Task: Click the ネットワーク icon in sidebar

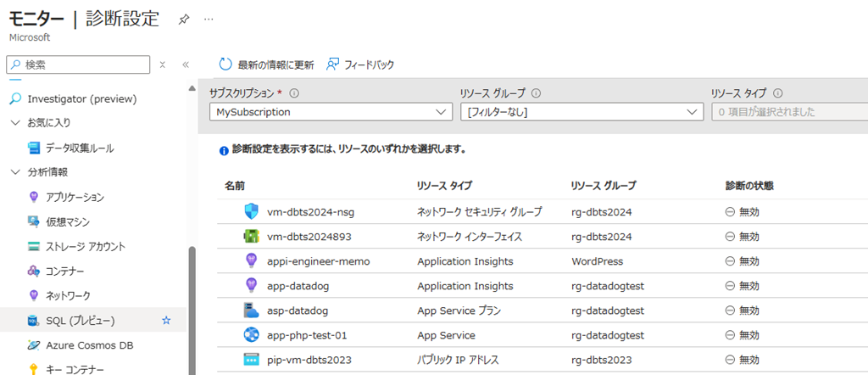Action: click(x=34, y=295)
